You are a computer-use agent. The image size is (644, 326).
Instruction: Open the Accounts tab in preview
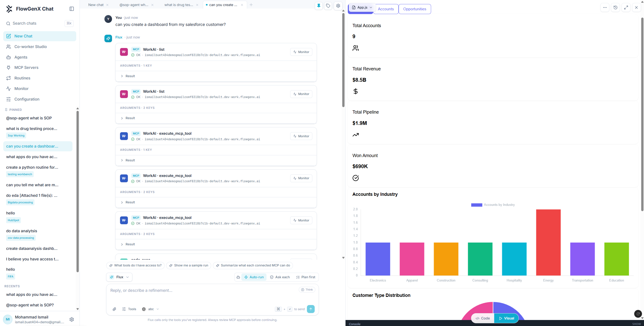[x=386, y=9]
